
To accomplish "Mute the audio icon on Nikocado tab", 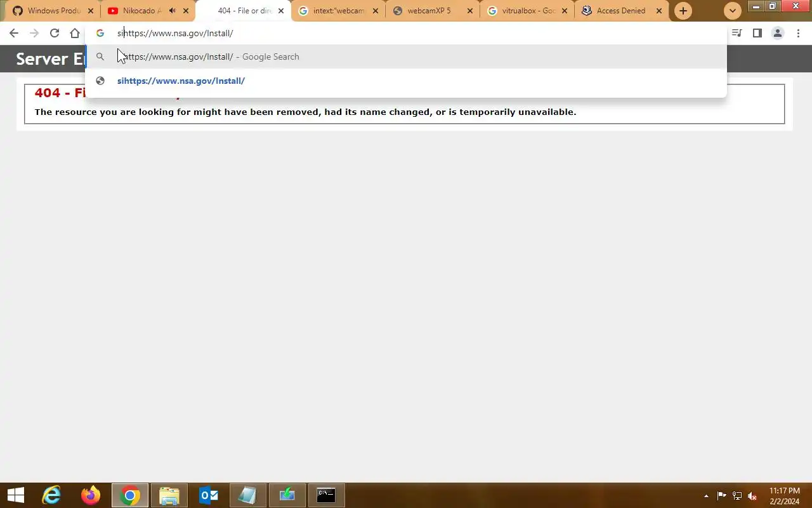I will pos(172,11).
